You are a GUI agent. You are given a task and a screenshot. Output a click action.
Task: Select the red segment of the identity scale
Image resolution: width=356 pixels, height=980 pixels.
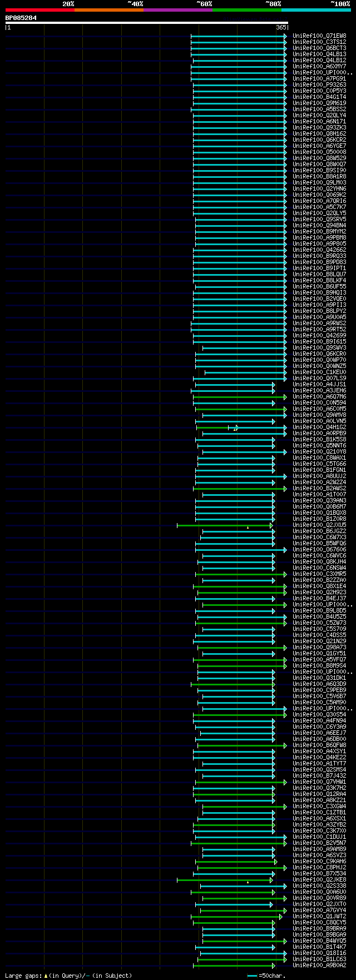click(39, 9)
